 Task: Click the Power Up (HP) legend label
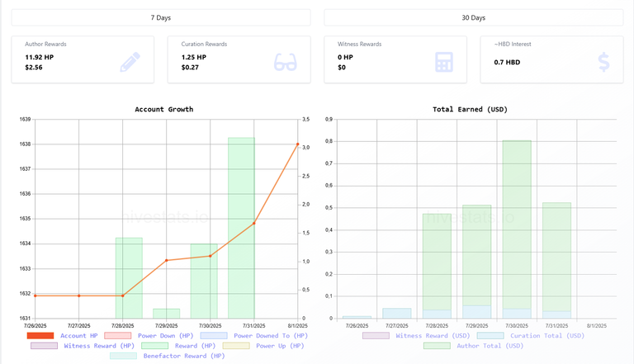point(280,346)
